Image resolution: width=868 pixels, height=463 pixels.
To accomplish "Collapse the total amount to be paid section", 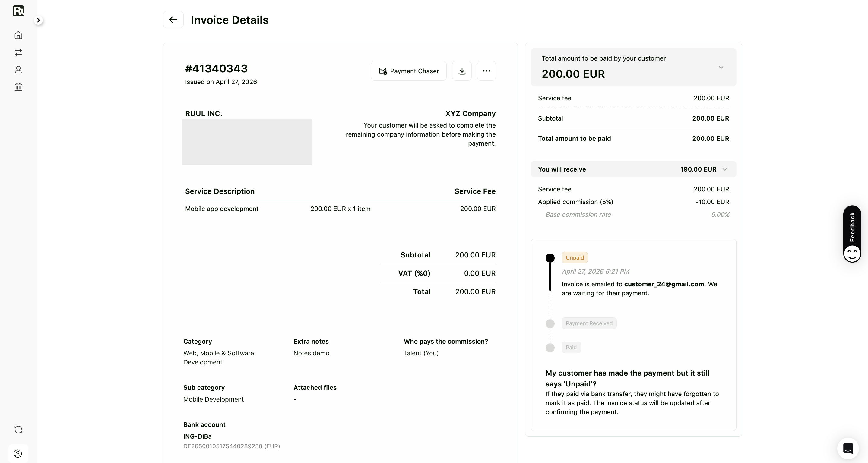I will click(721, 67).
